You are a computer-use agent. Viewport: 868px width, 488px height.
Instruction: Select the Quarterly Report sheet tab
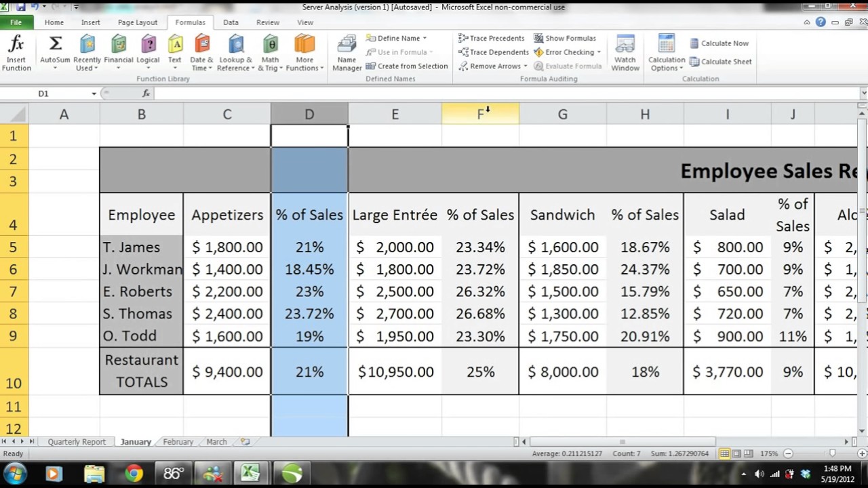77,442
